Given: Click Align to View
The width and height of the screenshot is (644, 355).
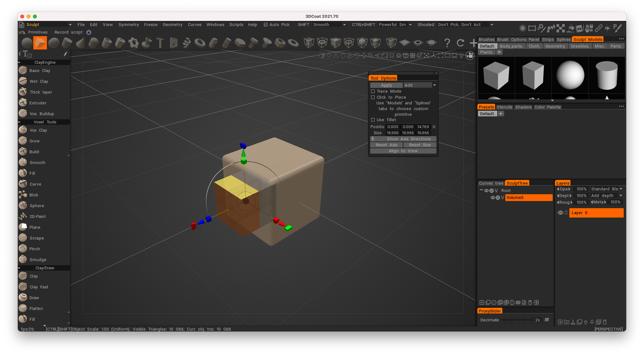Looking at the screenshot, I should pyautogui.click(x=403, y=151).
